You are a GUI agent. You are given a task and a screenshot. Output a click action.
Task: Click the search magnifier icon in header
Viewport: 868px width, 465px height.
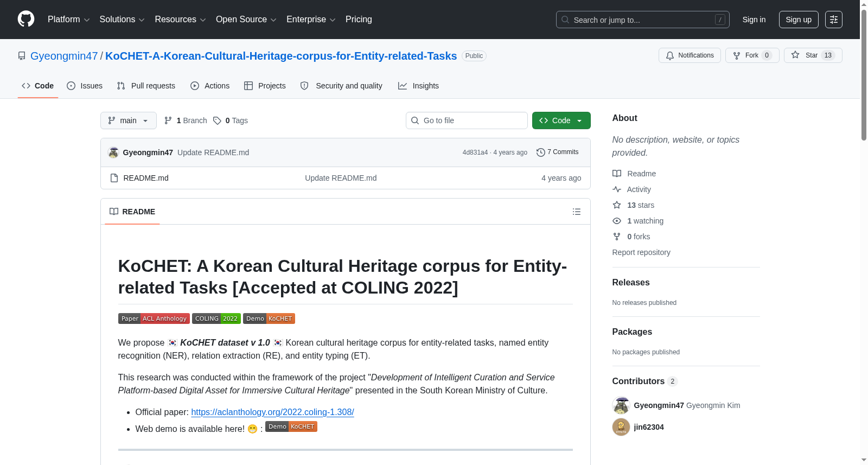(565, 20)
